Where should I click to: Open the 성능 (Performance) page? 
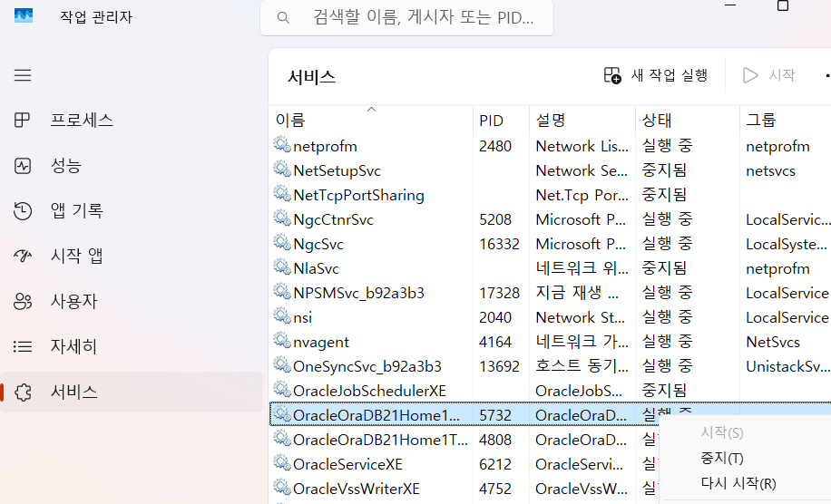132,166
